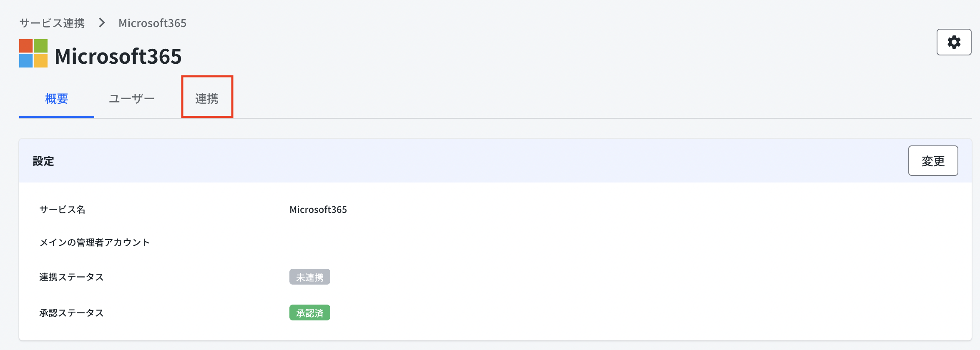Image resolution: width=980 pixels, height=350 pixels.
Task: Switch to the ユーザー tab
Action: click(132, 98)
